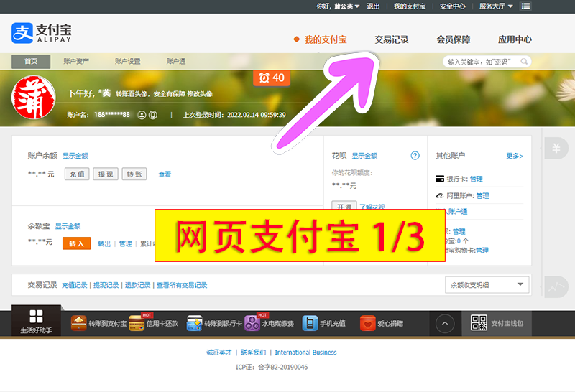Collapse the bottom toolbar with up arrow
Screen dimensions: 575x392
[x=445, y=324]
